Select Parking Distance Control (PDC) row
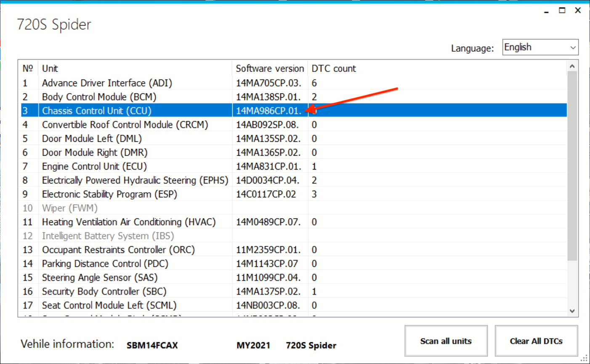 [294, 263]
